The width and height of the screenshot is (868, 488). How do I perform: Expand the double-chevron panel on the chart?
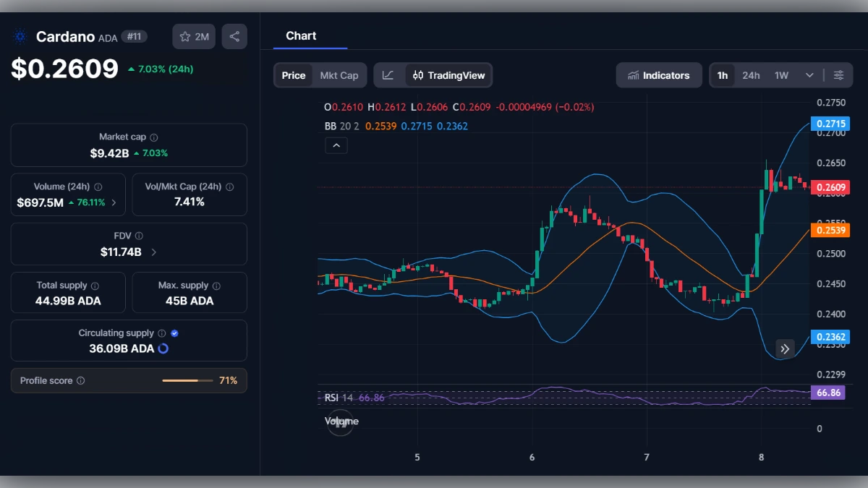785,348
